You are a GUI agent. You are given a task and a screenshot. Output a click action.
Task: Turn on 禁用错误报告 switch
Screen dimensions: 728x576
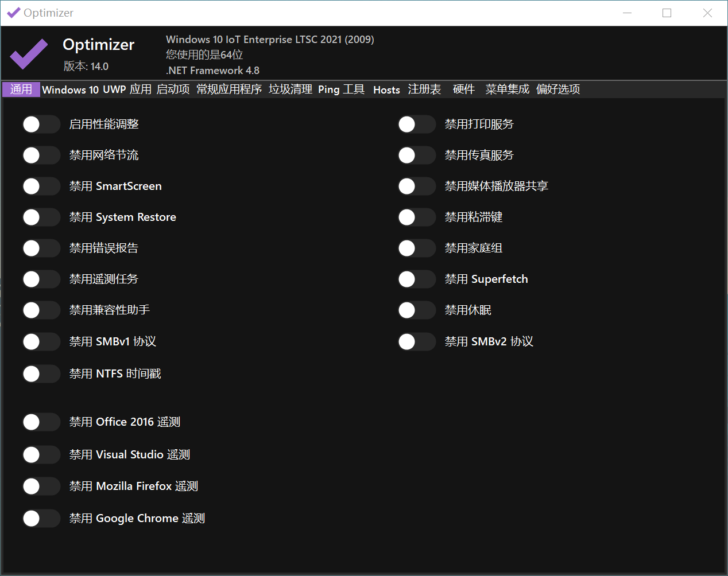41,248
